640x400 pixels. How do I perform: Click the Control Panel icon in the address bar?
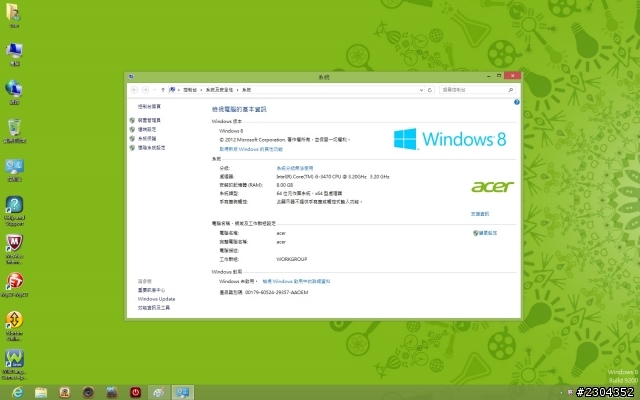[172, 90]
